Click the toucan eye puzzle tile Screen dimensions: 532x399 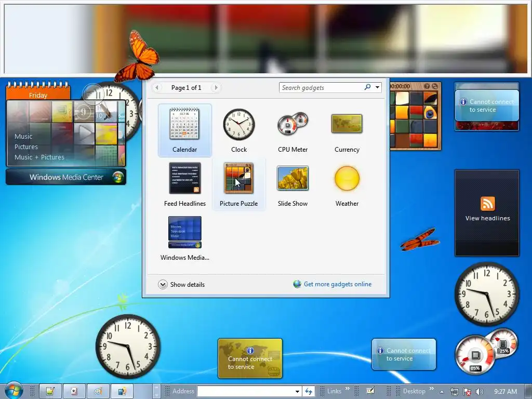click(x=430, y=113)
